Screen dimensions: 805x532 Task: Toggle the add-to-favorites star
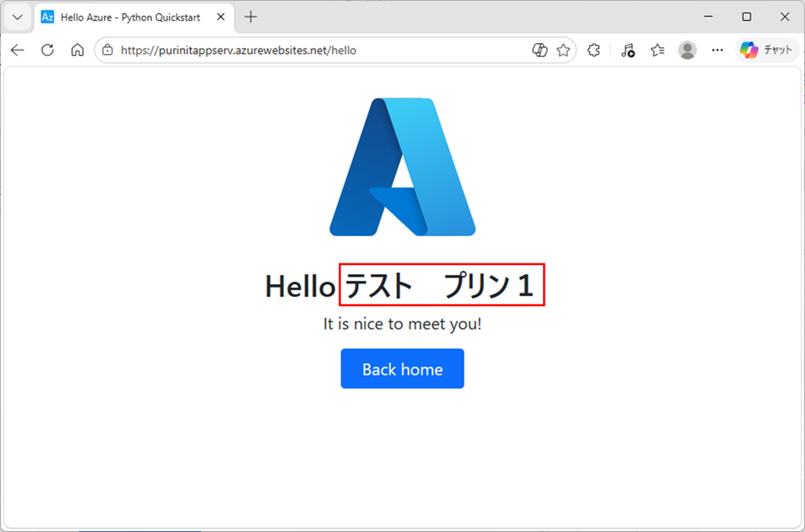563,49
